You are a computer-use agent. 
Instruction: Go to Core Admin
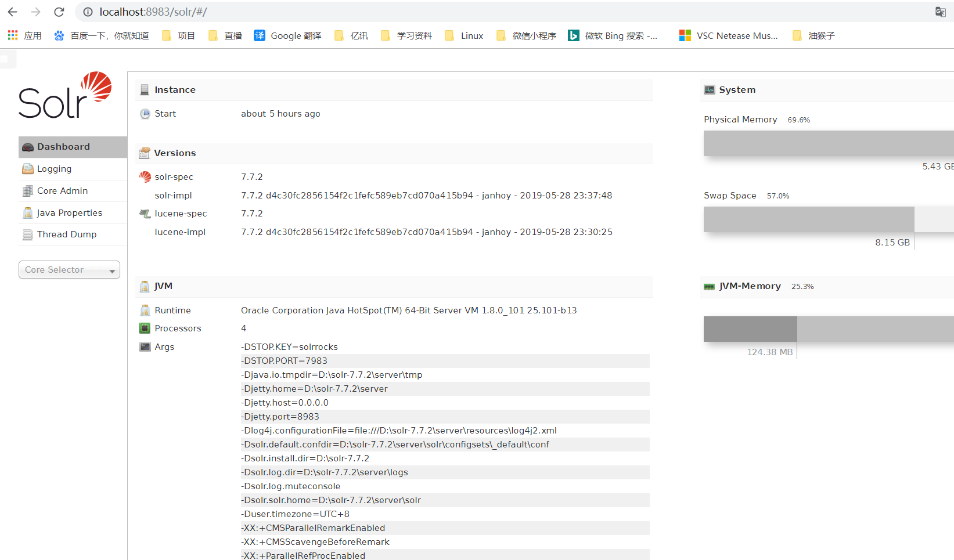(x=73, y=191)
